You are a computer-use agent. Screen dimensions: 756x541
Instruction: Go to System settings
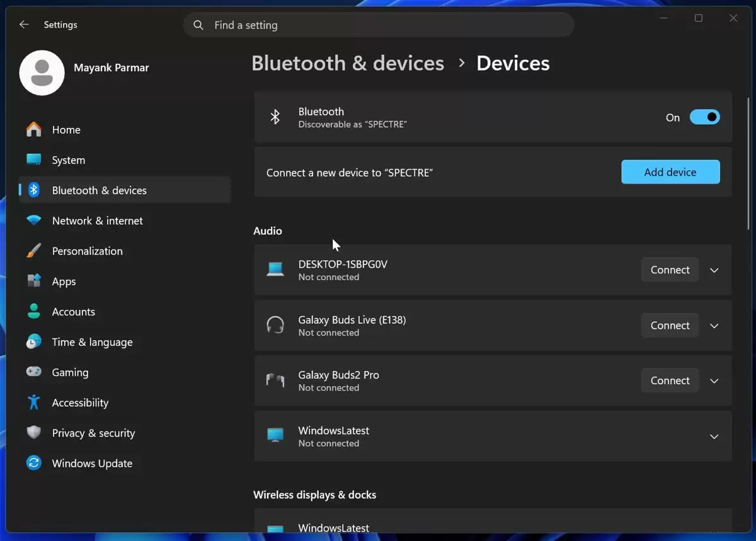(x=125, y=160)
